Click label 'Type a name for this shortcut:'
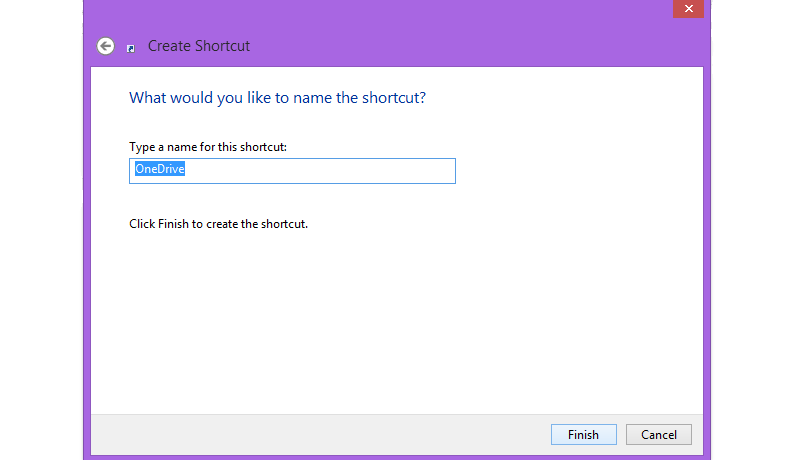Image resolution: width=790 pixels, height=460 pixels. (208, 147)
